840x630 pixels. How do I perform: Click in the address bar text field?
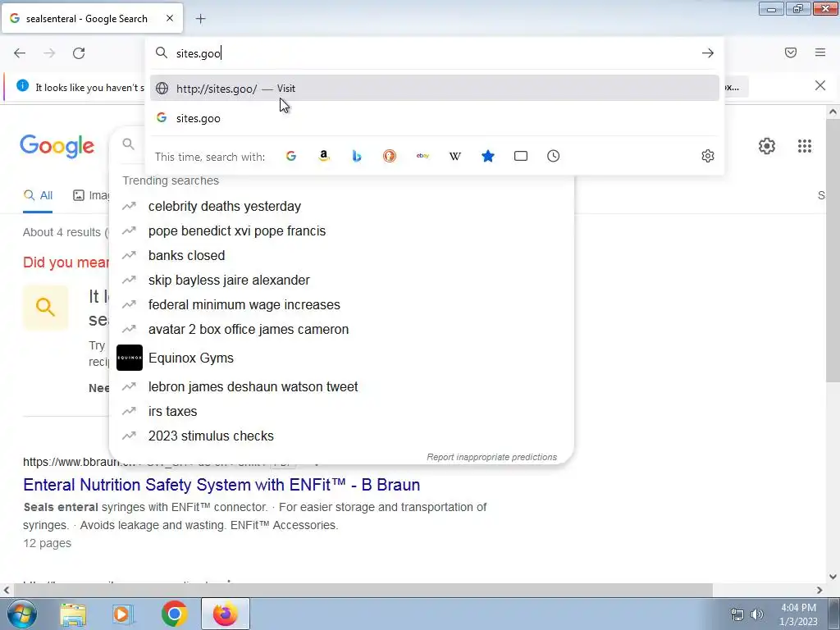coord(434,53)
